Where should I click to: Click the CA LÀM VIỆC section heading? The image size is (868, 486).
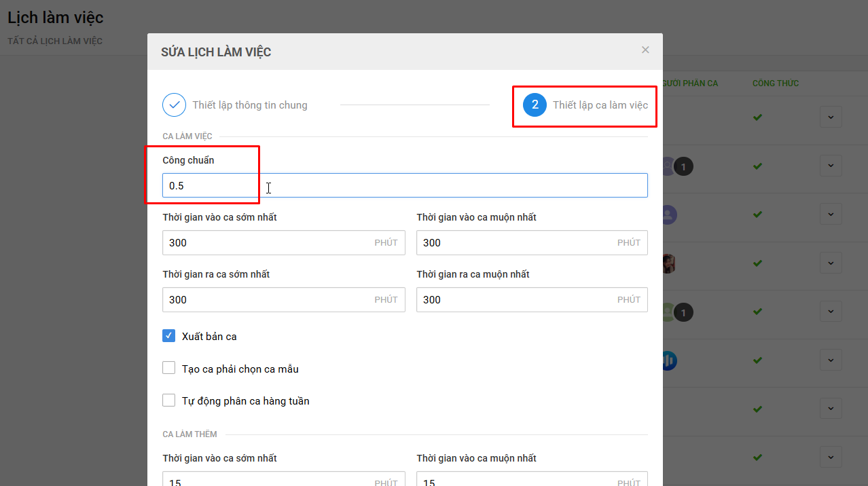coord(187,136)
